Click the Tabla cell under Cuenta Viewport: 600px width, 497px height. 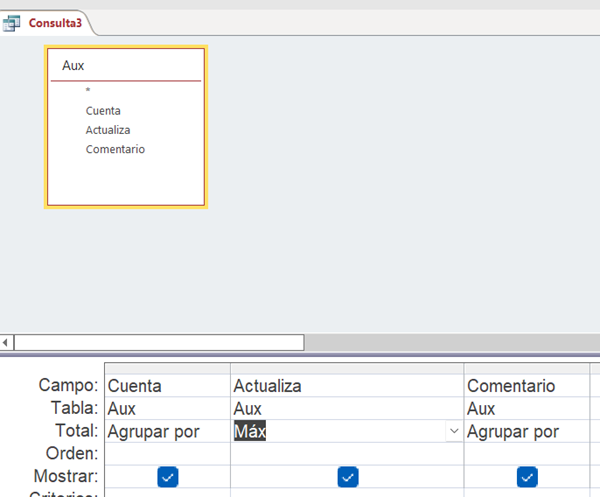pyautogui.click(x=168, y=409)
